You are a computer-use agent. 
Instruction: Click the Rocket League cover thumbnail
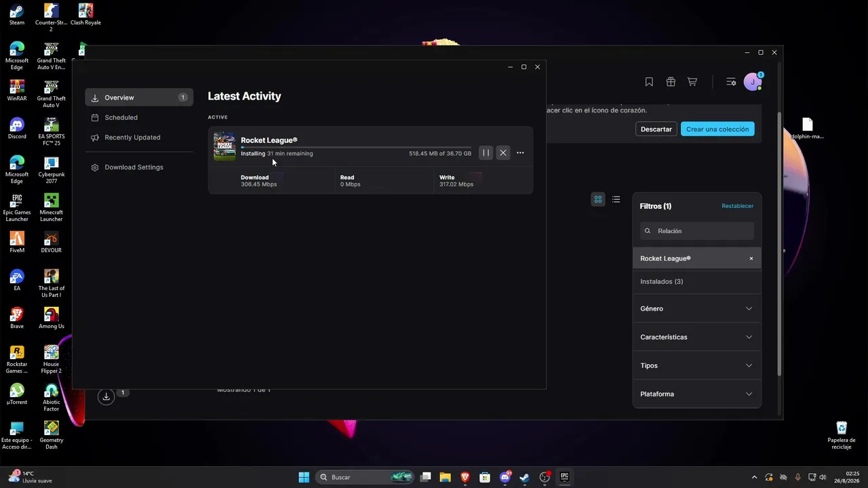click(224, 146)
